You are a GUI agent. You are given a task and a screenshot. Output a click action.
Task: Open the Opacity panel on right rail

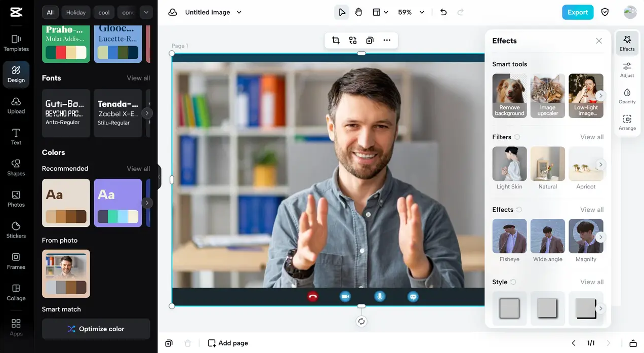coord(627,96)
